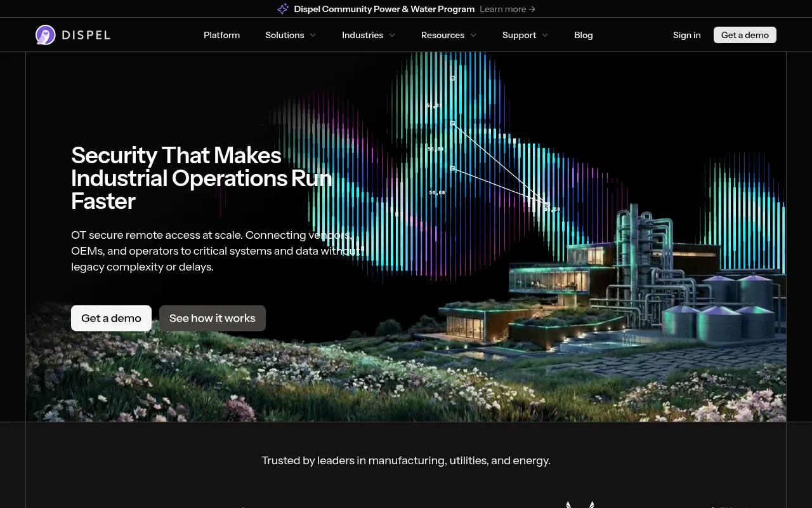Open the Support menu label

tap(520, 35)
